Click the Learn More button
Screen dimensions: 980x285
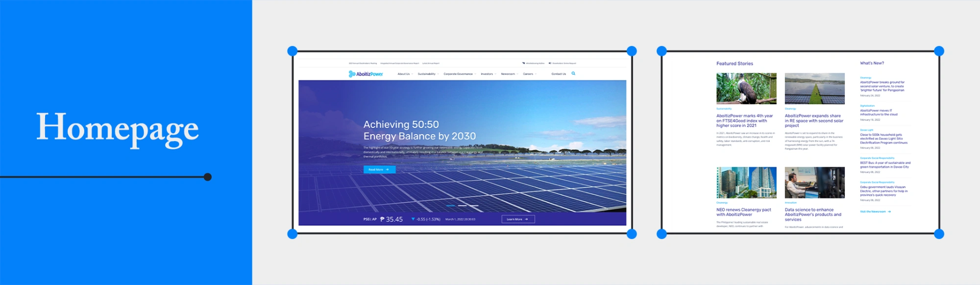[518, 219]
